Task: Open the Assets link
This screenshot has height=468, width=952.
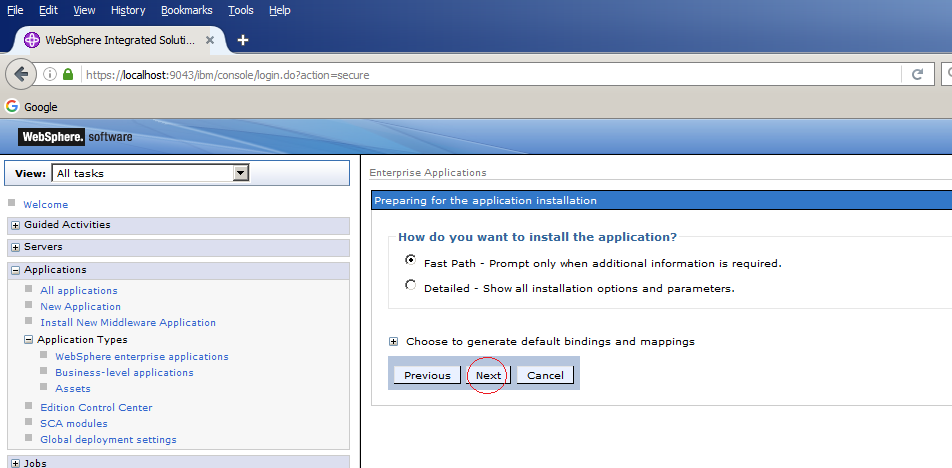Action: (73, 388)
